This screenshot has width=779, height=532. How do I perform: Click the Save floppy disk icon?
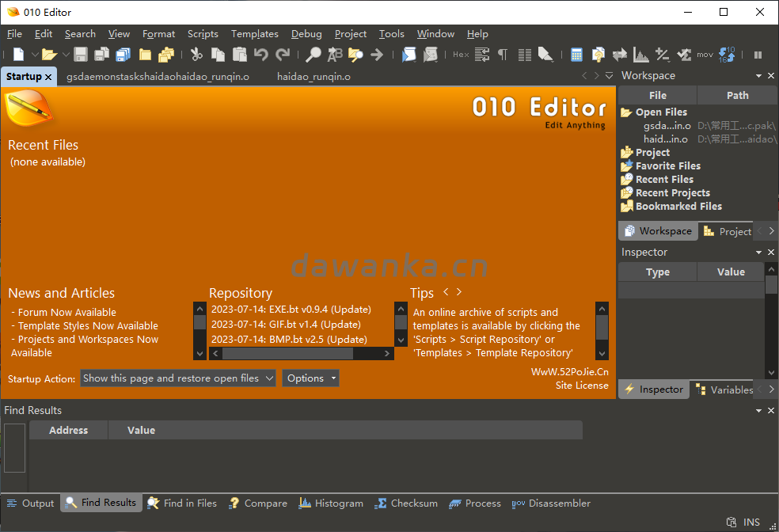click(x=81, y=54)
